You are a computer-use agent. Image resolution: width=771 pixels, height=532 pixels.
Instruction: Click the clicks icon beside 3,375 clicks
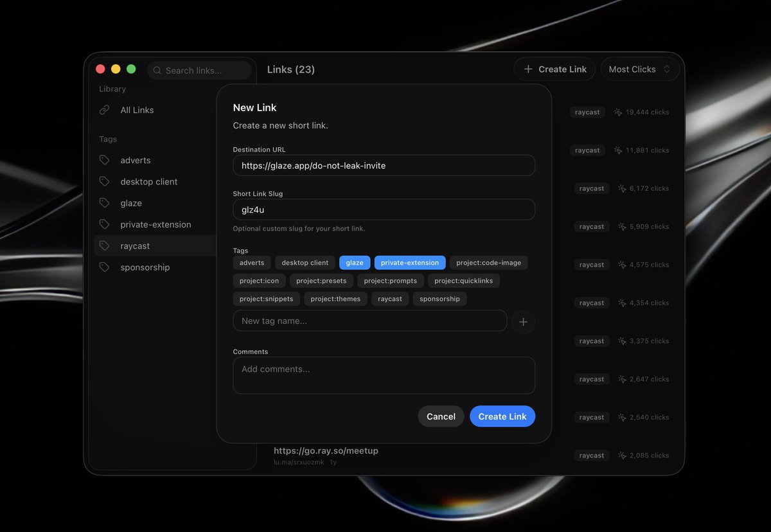point(622,341)
